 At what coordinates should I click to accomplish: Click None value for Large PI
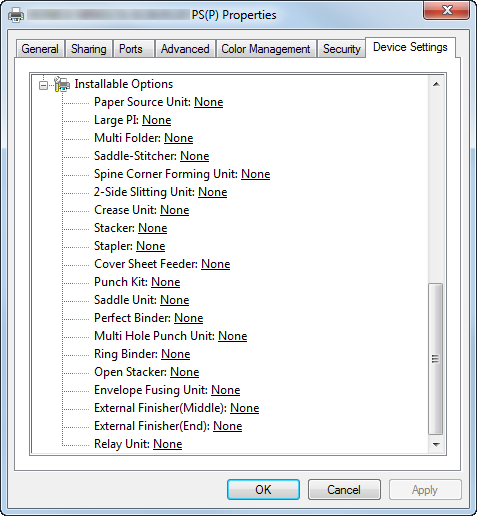[157, 120]
